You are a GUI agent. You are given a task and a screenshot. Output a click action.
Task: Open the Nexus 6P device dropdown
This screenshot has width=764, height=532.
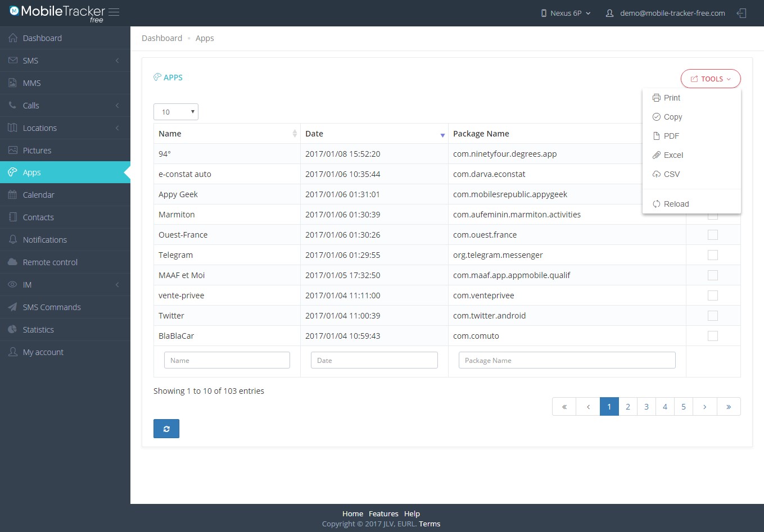pos(566,13)
